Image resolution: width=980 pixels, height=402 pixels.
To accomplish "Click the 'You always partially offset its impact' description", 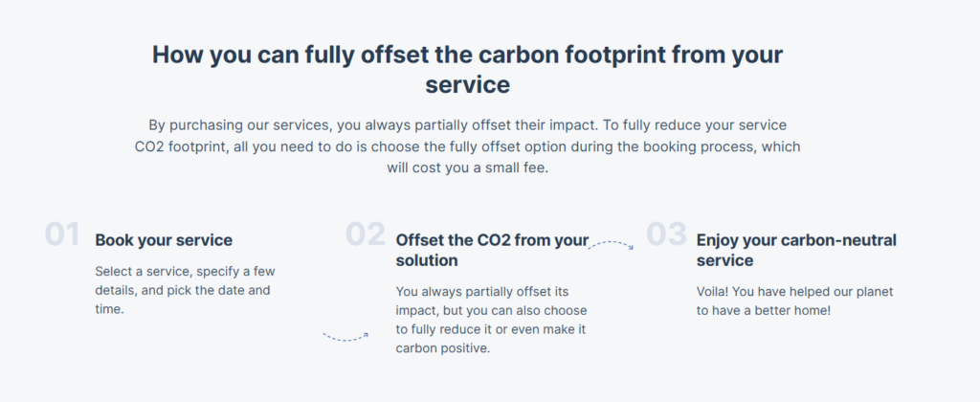I will [x=491, y=320].
